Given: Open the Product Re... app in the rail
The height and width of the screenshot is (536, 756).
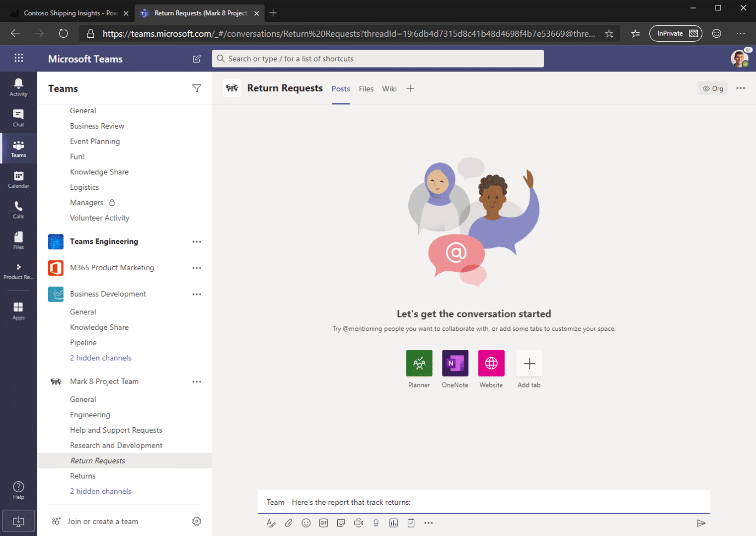Looking at the screenshot, I should coord(18,271).
